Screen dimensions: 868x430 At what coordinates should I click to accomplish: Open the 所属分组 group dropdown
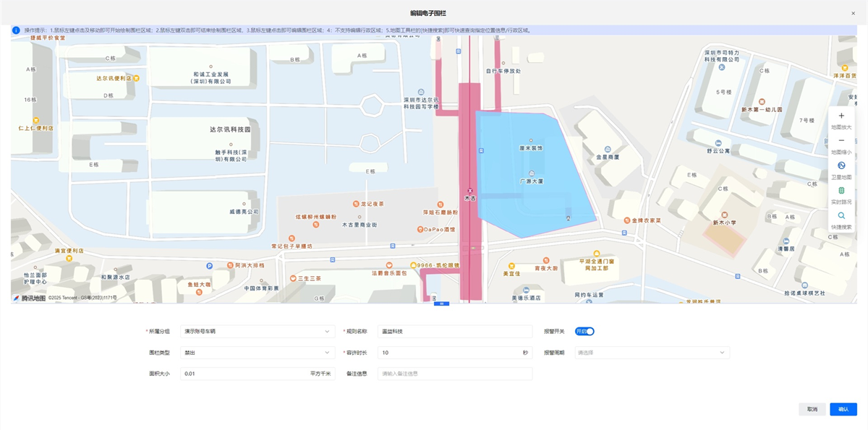click(x=256, y=332)
